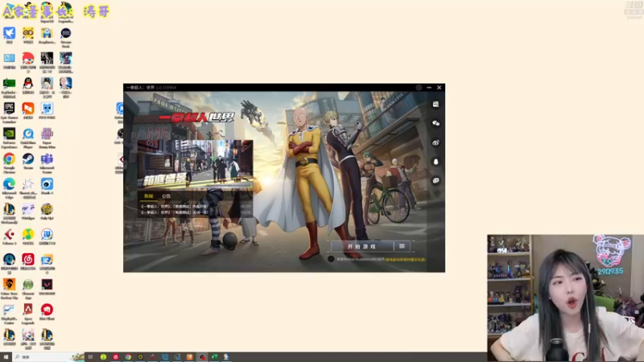Open PICO PARK desktop icon

(47, 110)
